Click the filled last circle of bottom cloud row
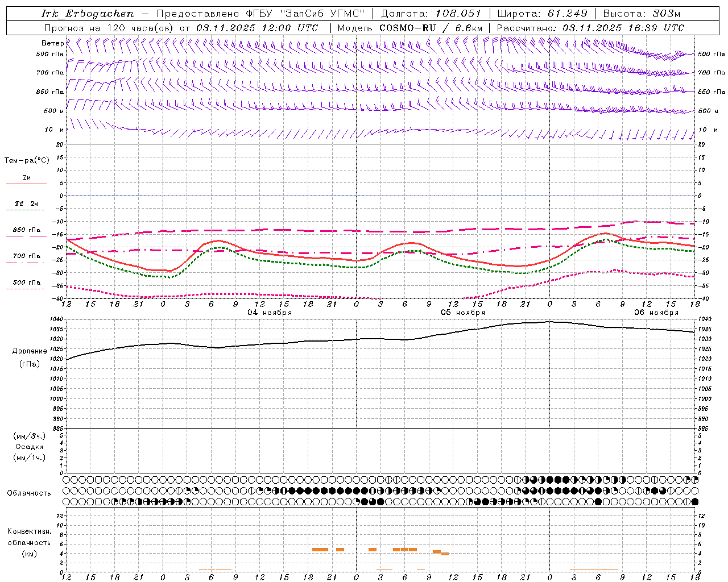The height and width of the screenshot is (582, 728). click(695, 502)
